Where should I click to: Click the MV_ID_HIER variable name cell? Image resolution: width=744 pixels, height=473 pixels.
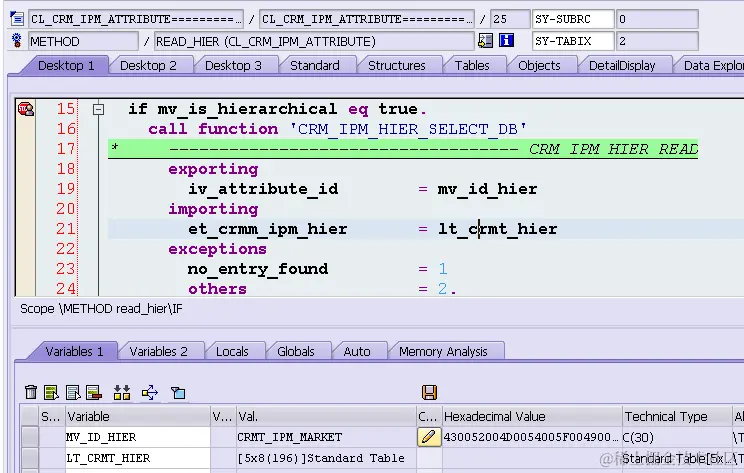coord(138,437)
